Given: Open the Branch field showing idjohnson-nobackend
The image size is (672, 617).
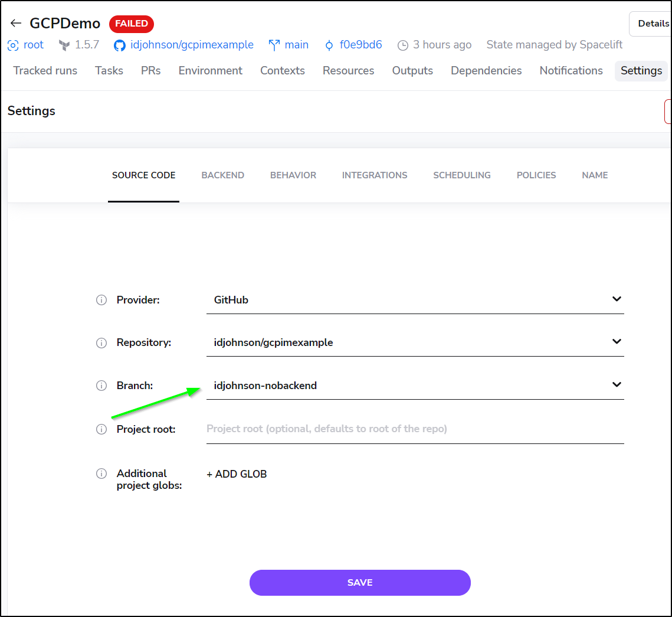Looking at the screenshot, I should [x=415, y=386].
